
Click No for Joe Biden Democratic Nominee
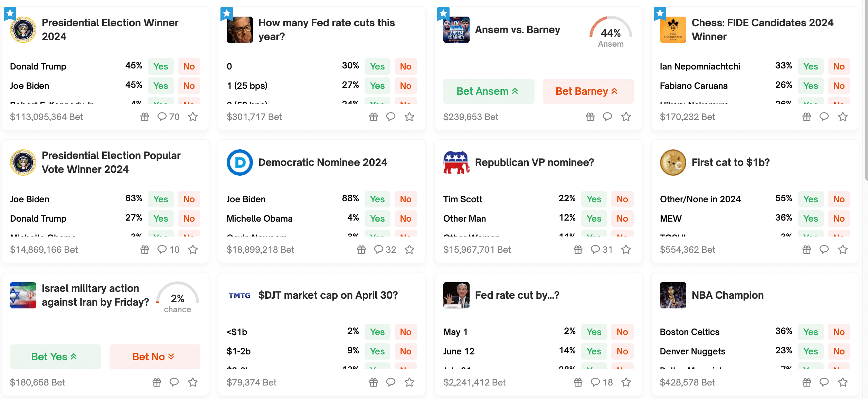(x=405, y=199)
